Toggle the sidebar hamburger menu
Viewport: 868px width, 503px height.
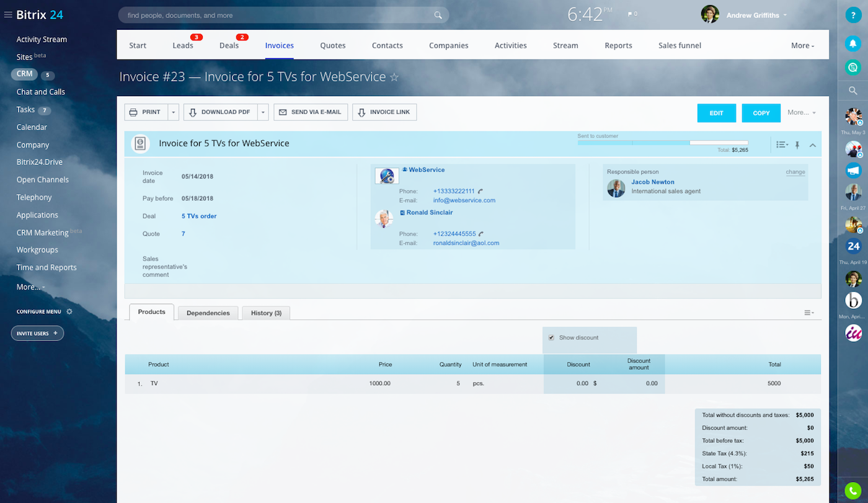pos(8,15)
